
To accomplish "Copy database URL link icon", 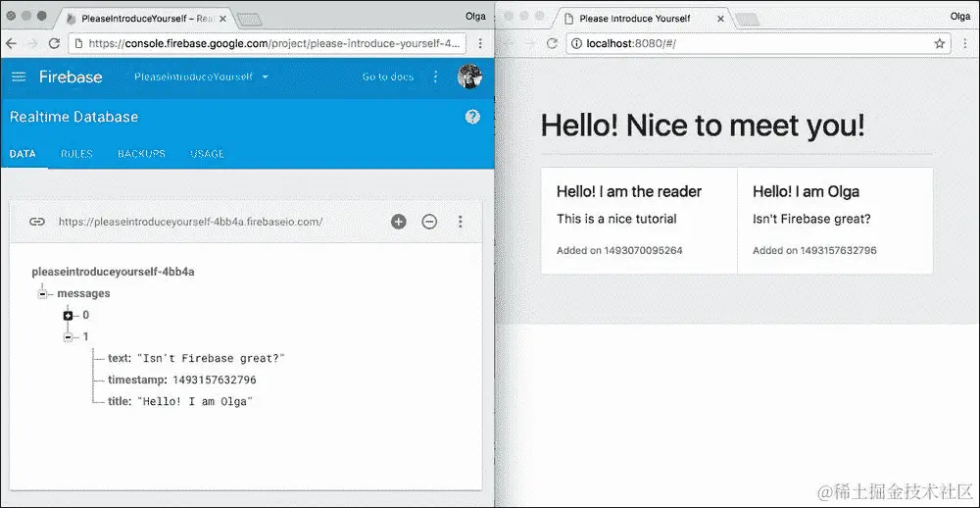I will (37, 222).
